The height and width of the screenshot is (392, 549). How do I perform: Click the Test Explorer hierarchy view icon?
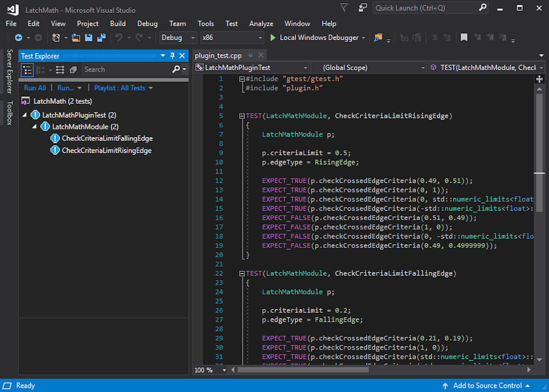27,70
